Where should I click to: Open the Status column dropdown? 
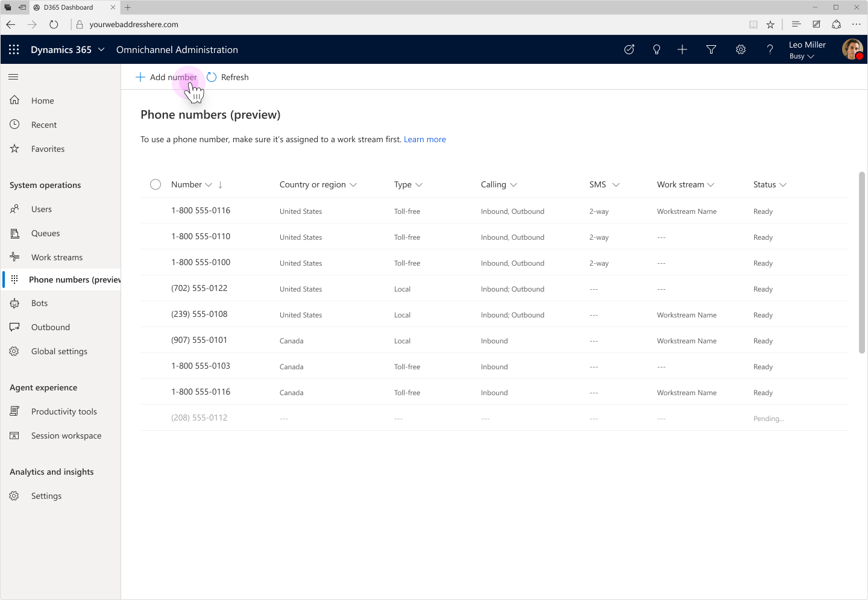(783, 185)
